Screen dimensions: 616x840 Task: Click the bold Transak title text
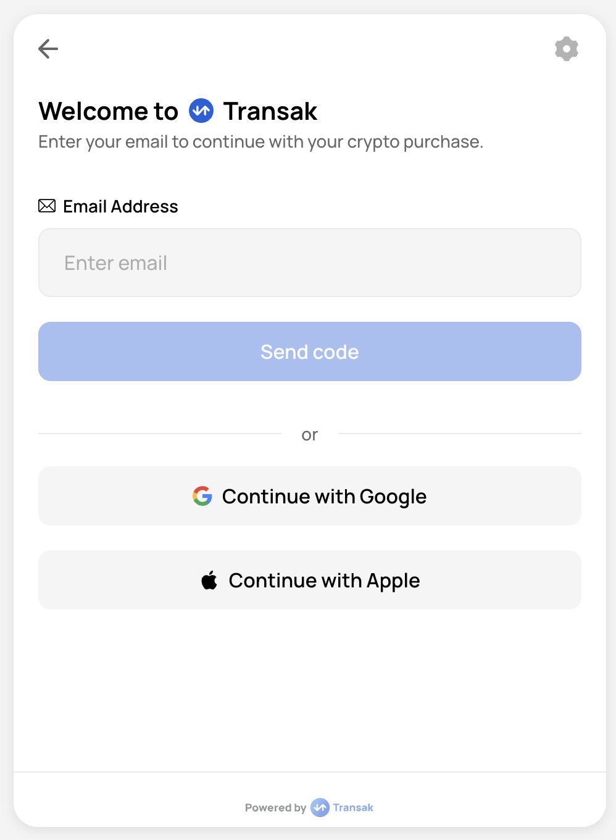[x=270, y=112]
